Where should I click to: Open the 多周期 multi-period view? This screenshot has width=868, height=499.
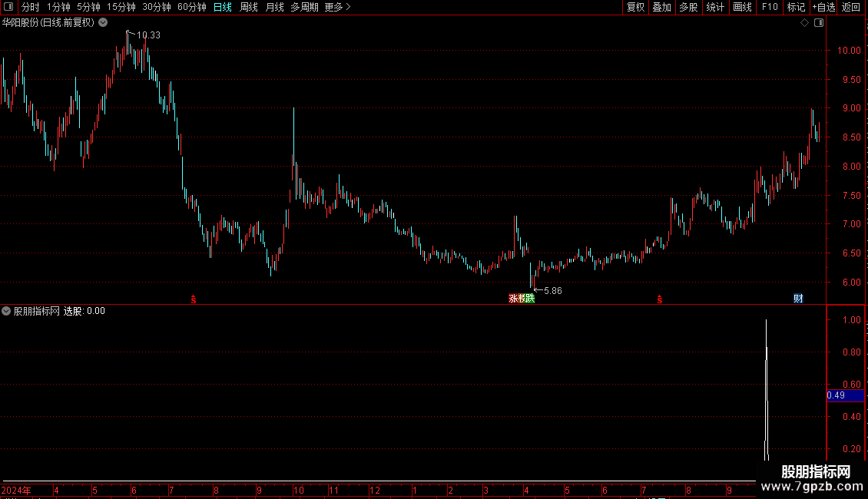(304, 7)
